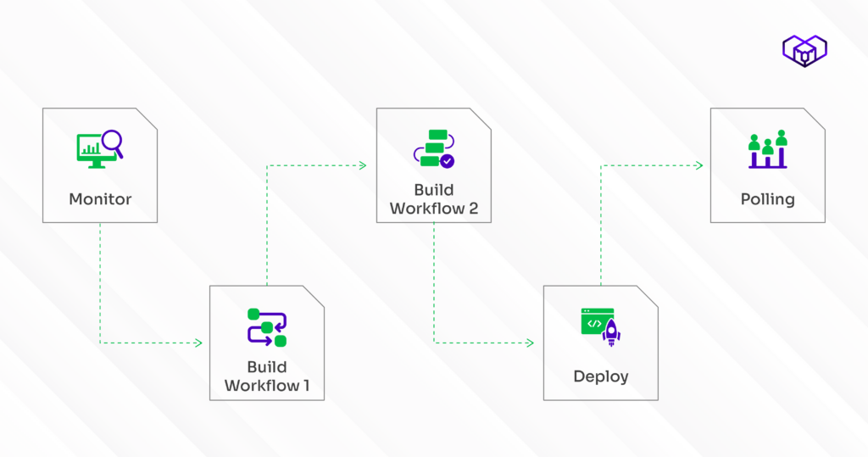868x457 pixels.
Task: Open the Polling people podium icon
Action: pyautogui.click(x=767, y=149)
